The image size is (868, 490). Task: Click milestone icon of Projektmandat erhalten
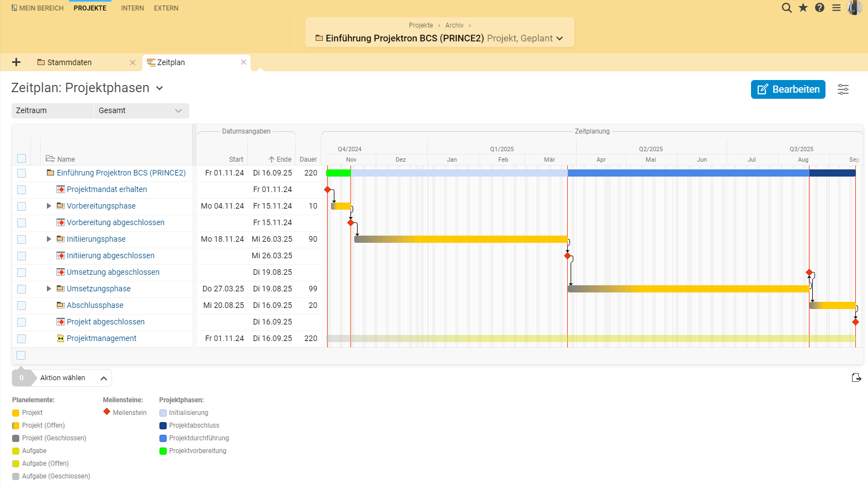pyautogui.click(x=61, y=189)
